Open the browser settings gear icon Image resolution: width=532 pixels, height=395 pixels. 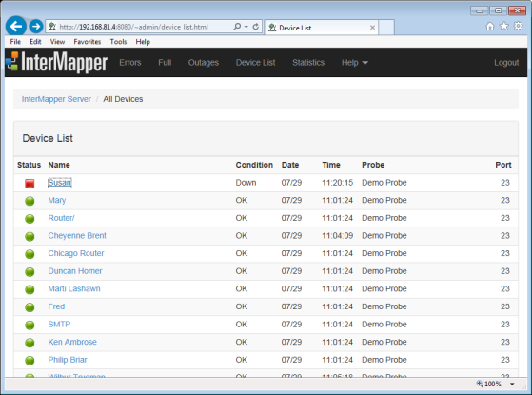[x=519, y=26]
